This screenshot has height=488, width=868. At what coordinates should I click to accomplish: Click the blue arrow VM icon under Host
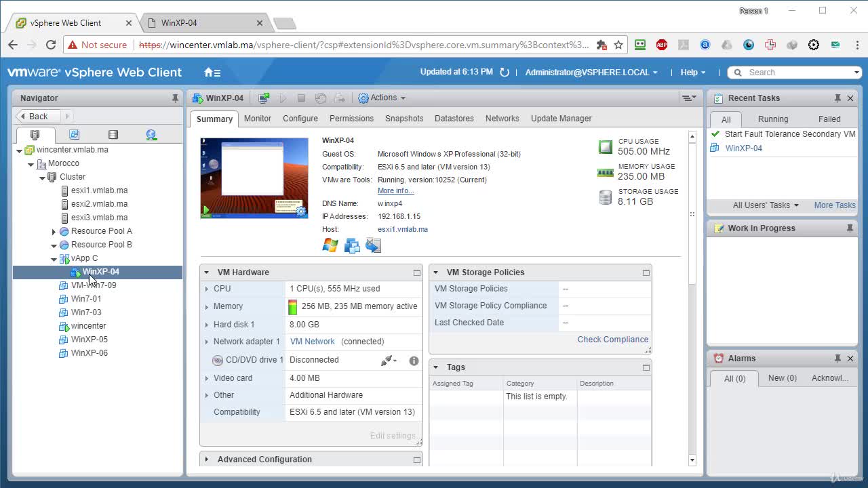point(373,245)
